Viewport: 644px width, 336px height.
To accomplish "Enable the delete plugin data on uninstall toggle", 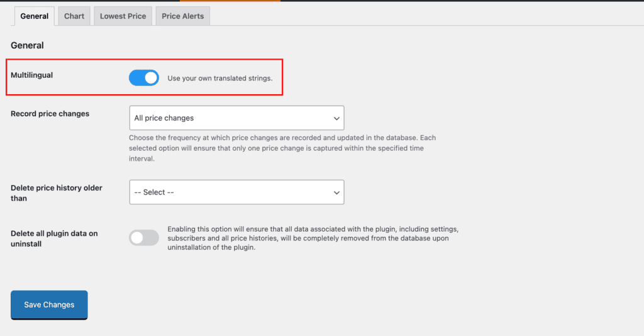I will point(144,238).
